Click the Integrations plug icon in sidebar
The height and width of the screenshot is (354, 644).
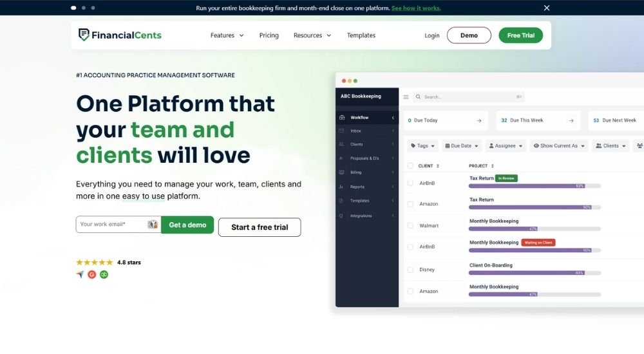coord(341,216)
